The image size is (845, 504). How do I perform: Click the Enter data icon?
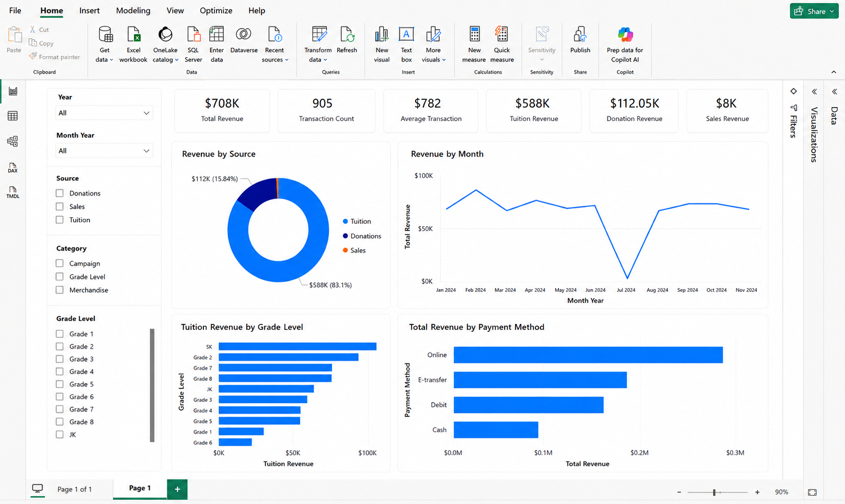[x=216, y=34]
